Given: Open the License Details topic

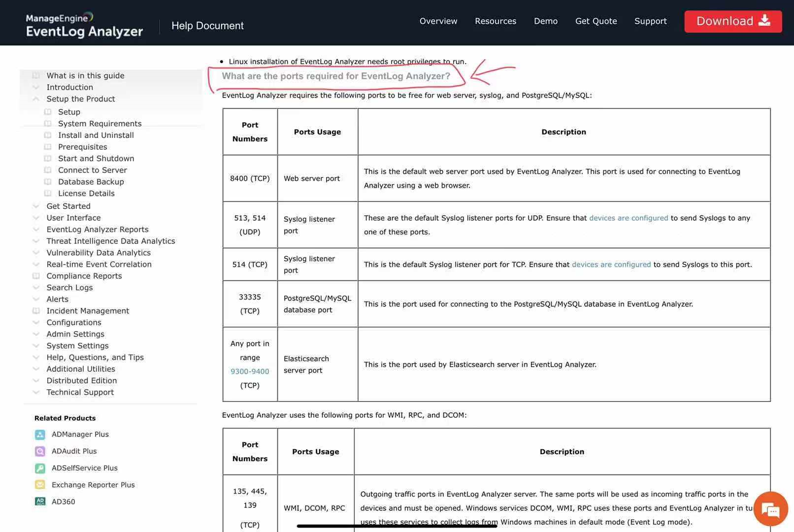Looking at the screenshot, I should pyautogui.click(x=86, y=193).
